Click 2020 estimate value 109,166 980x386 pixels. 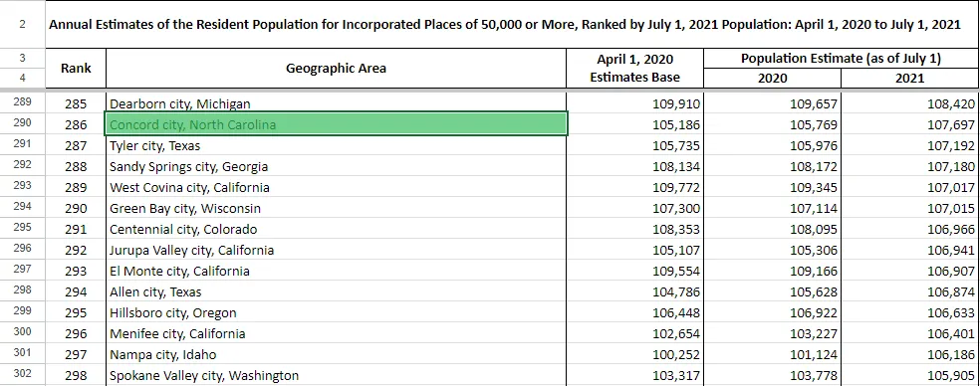(x=773, y=271)
